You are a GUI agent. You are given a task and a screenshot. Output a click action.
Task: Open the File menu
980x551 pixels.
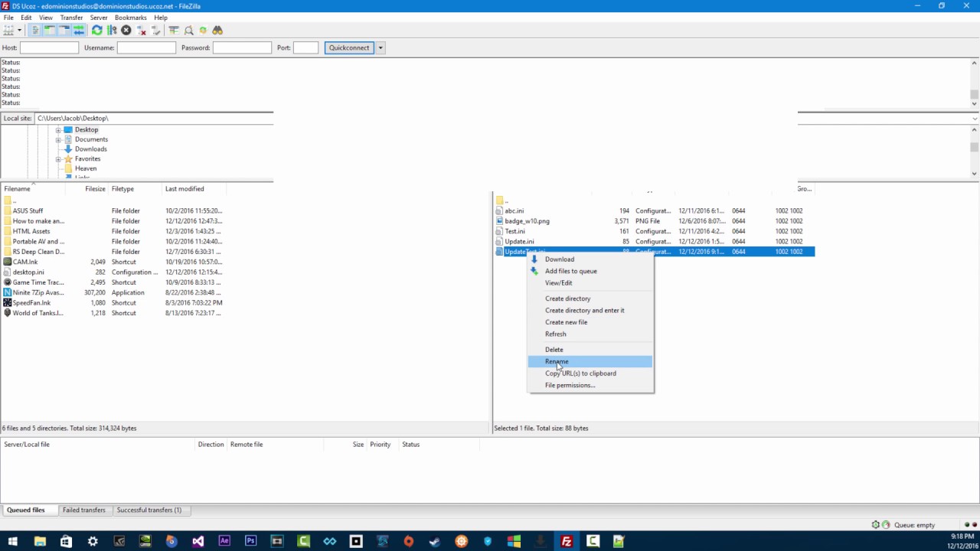tap(8, 18)
